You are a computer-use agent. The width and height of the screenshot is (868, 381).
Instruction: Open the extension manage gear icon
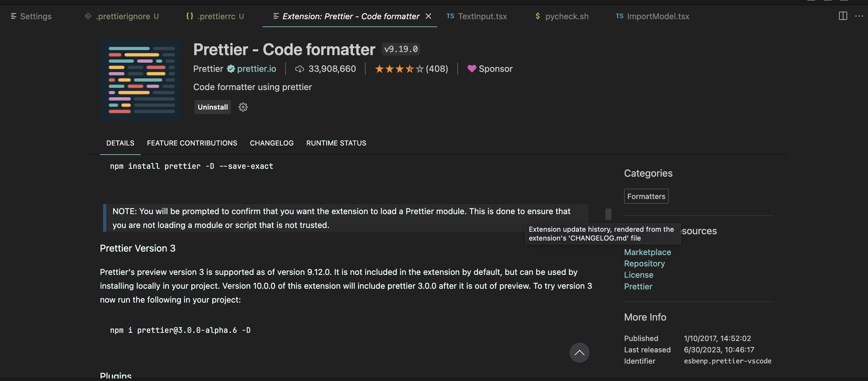coord(243,107)
